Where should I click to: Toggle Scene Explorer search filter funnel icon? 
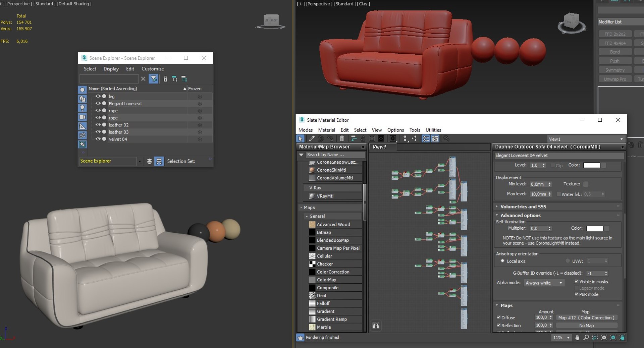(154, 79)
